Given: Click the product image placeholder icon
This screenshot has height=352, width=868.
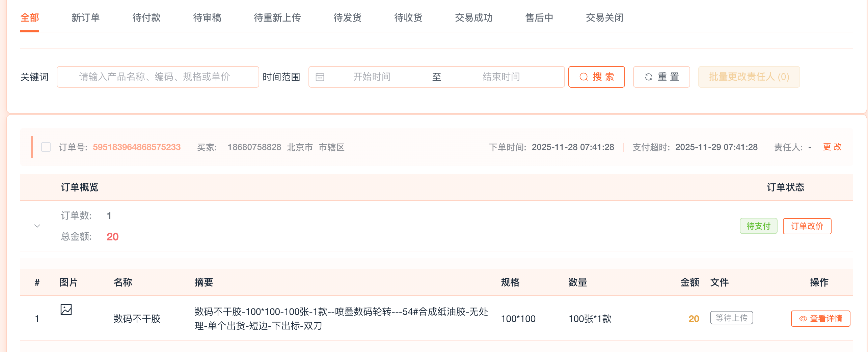Looking at the screenshot, I should (66, 309).
